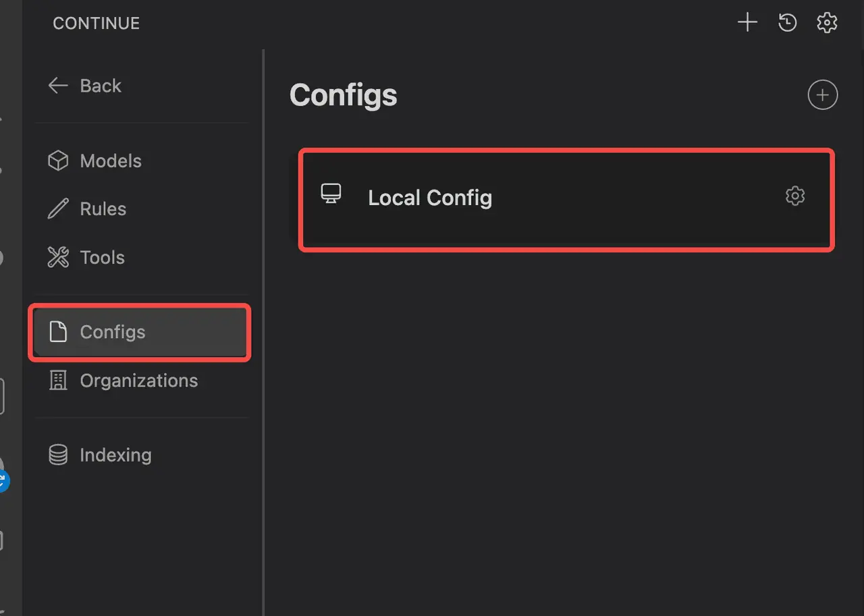Click the database icon beside Indexing
The height and width of the screenshot is (616, 864).
coord(58,455)
